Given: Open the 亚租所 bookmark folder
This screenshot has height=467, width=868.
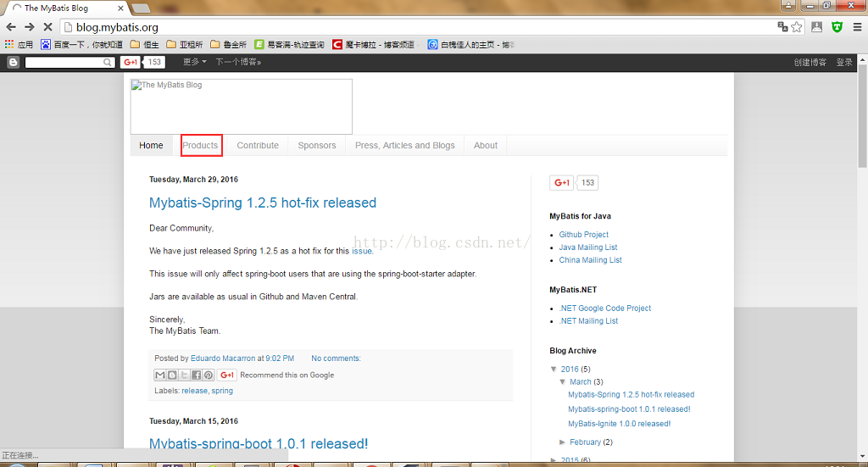Looking at the screenshot, I should pos(184,44).
